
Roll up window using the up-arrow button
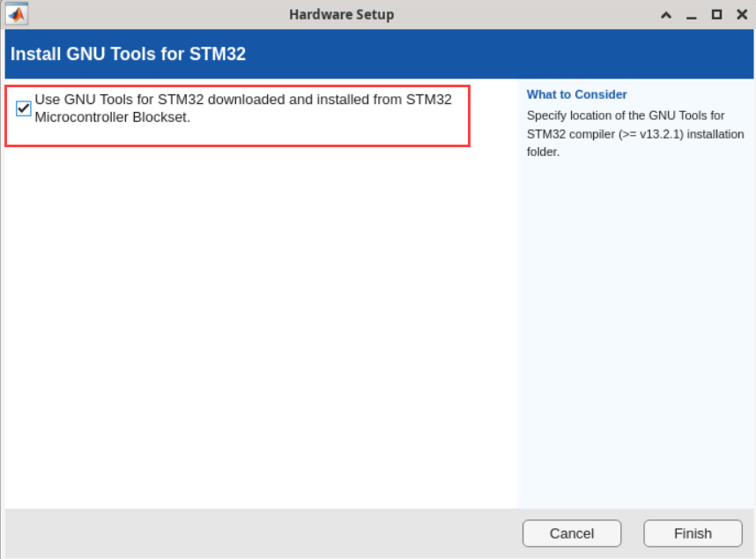(666, 15)
